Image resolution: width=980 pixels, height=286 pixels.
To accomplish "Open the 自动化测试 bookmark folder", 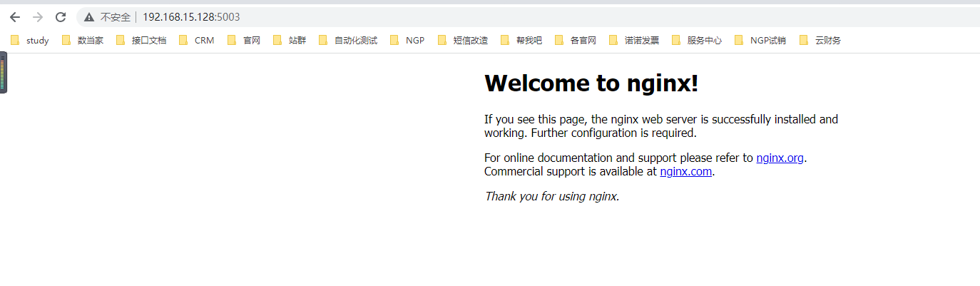I will pos(348,41).
